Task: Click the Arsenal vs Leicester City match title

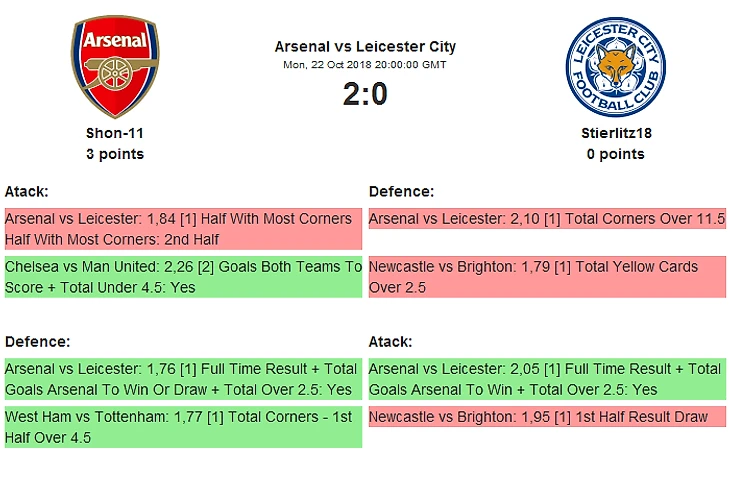Action: (365, 47)
